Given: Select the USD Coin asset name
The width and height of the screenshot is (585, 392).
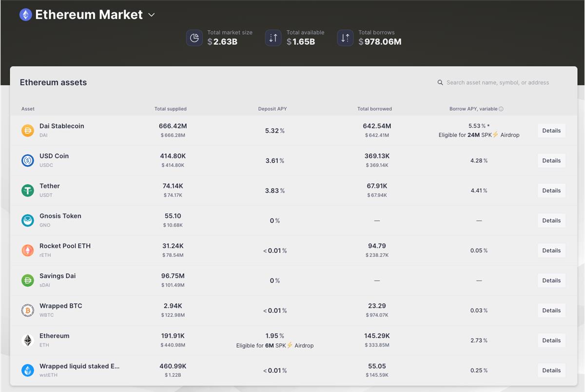Looking at the screenshot, I should coord(54,156).
